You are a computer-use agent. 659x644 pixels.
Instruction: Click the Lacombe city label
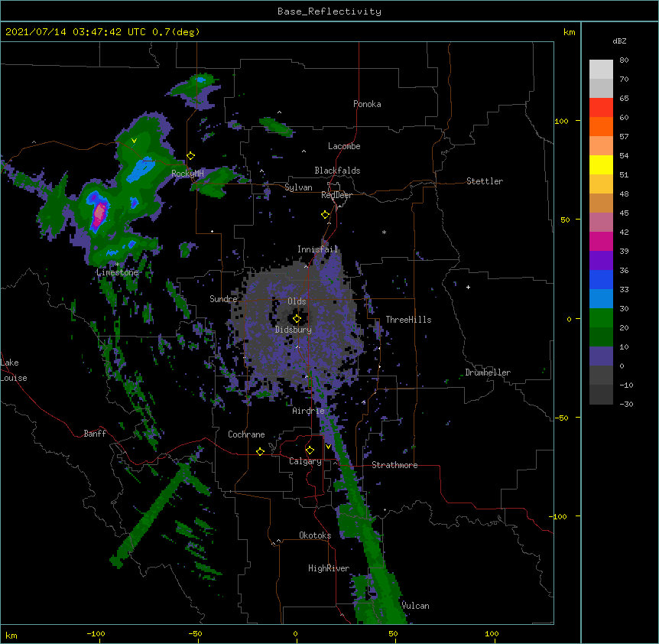(344, 146)
